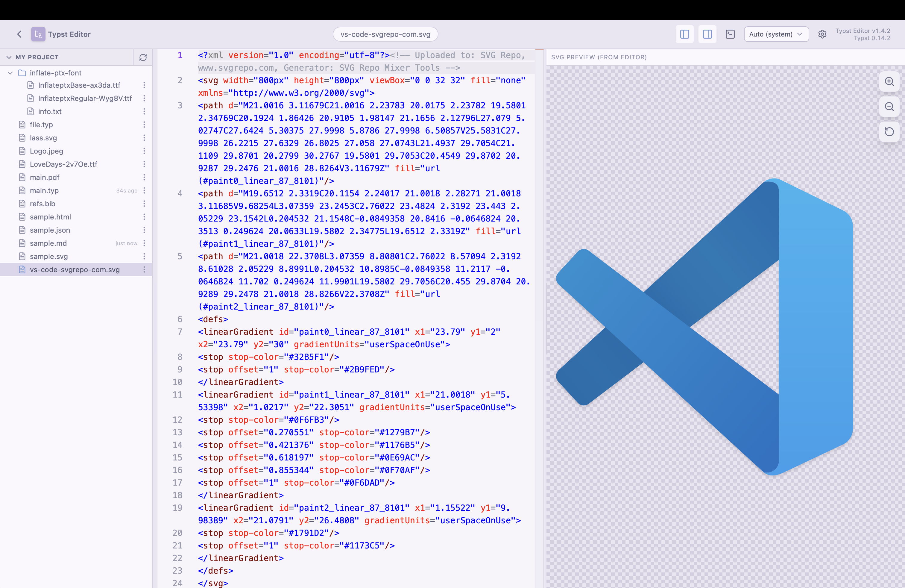Open the kebab menu for main.typ
The width and height of the screenshot is (905, 588).
coord(144,190)
